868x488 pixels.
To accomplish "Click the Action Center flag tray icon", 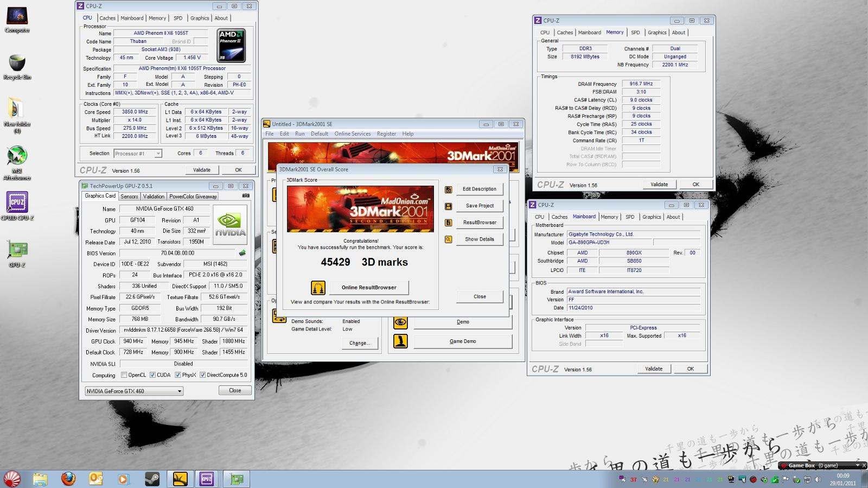I will point(786,480).
